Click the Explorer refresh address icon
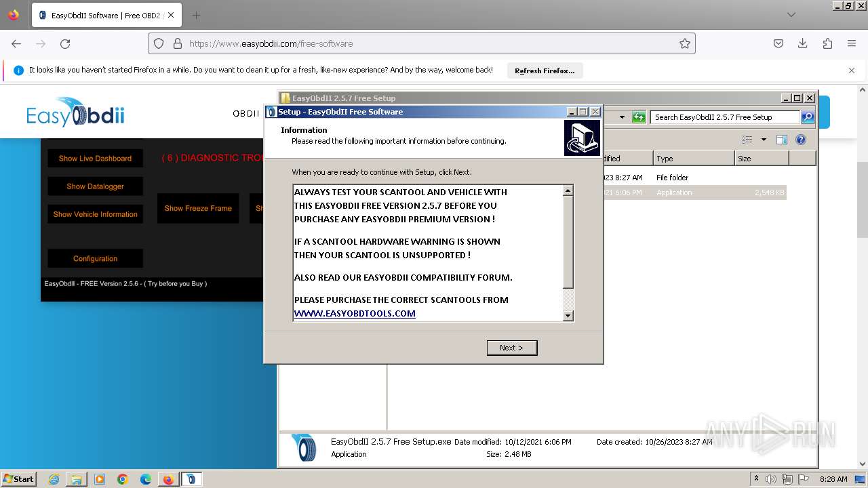The height and width of the screenshot is (488, 868). pyautogui.click(x=639, y=117)
